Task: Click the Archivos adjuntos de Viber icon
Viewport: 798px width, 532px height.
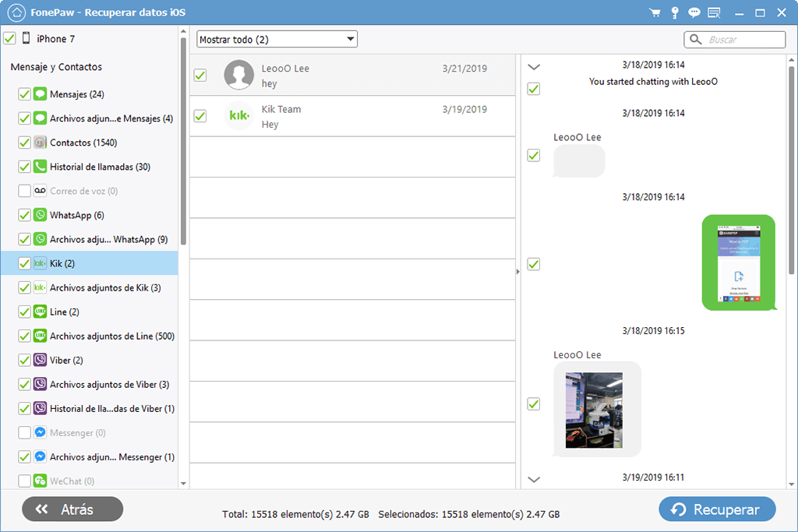Action: click(x=41, y=384)
